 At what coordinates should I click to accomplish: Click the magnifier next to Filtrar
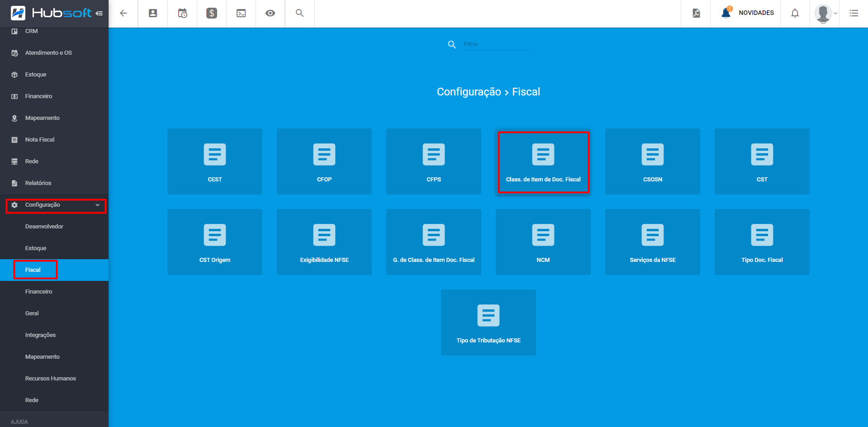452,44
